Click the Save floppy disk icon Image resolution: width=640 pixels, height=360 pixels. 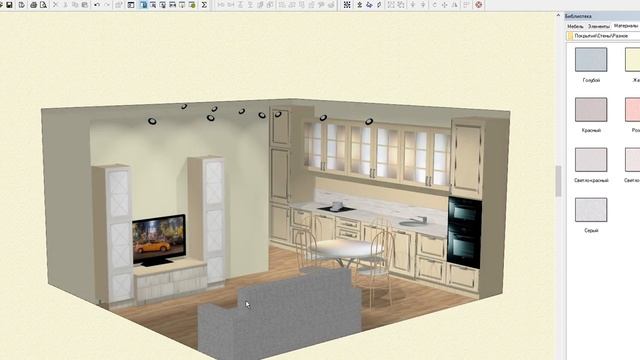9,5
